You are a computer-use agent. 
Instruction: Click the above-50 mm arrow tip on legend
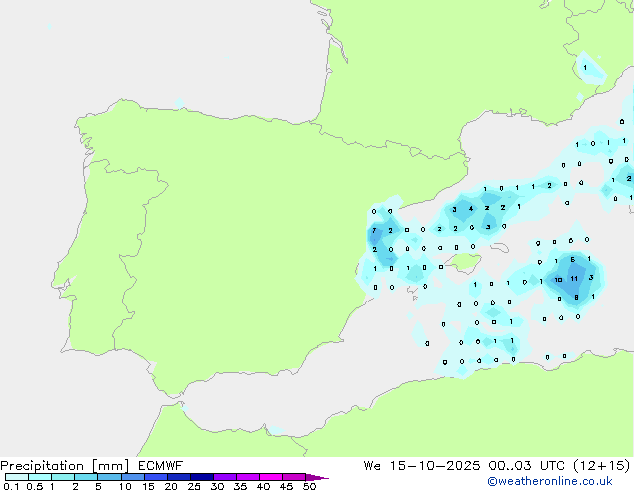click(317, 477)
